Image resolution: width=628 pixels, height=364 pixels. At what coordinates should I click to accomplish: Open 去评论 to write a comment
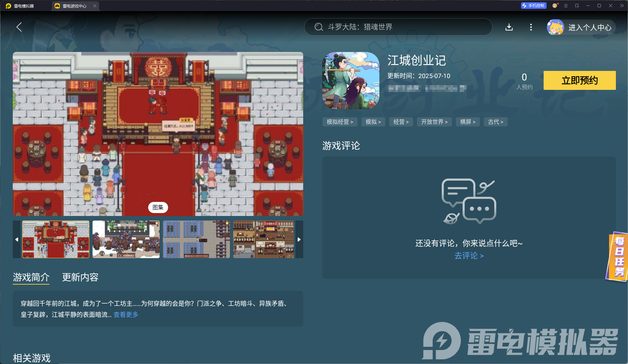point(469,256)
